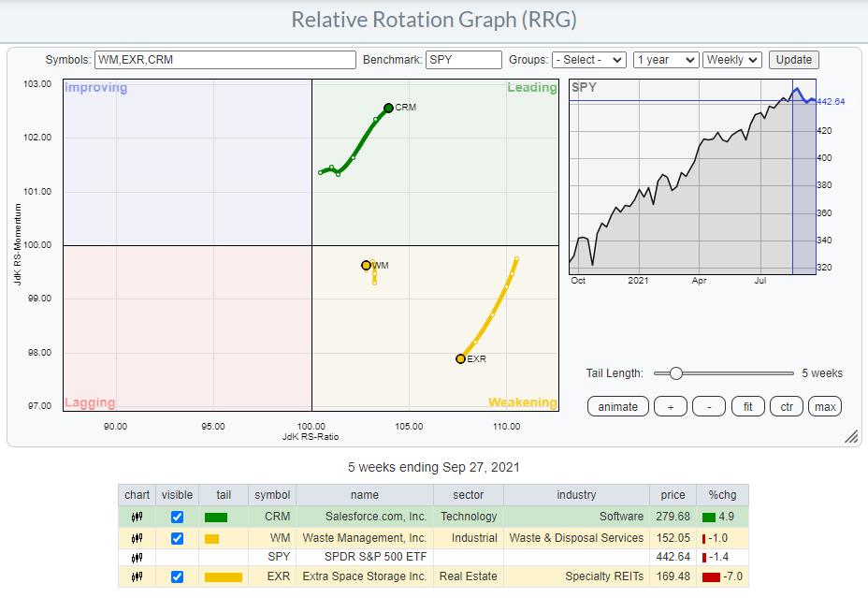868x598 pixels.
Task: Expand the Groups select dropdown
Action: pos(588,60)
